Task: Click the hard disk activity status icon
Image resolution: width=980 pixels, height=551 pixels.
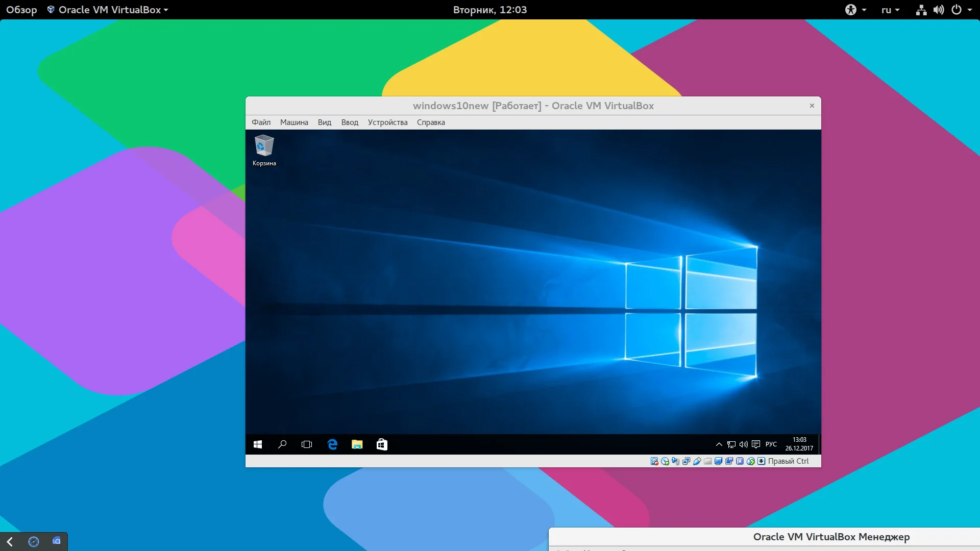Action: click(x=654, y=461)
